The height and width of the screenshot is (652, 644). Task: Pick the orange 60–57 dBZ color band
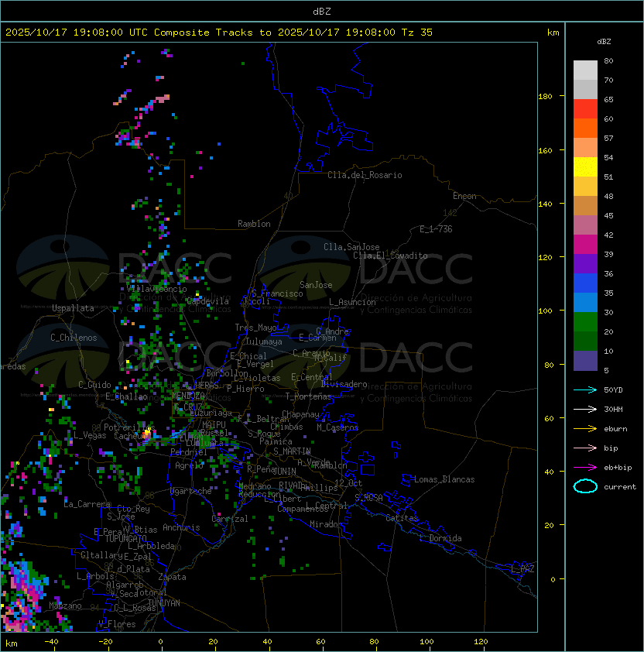point(585,129)
